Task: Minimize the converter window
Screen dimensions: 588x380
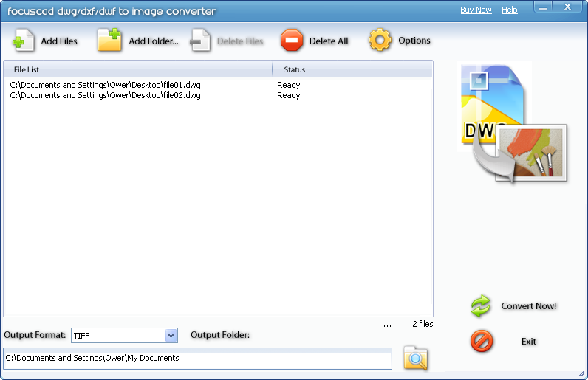Action: tap(543, 7)
